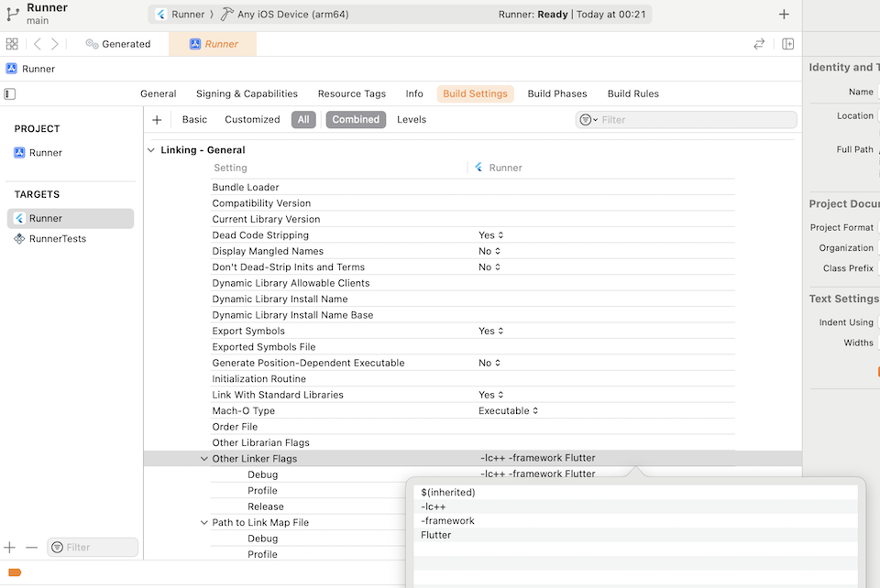The height and width of the screenshot is (588, 880).
Task: Add a new tab with plus icon
Action: point(784,15)
